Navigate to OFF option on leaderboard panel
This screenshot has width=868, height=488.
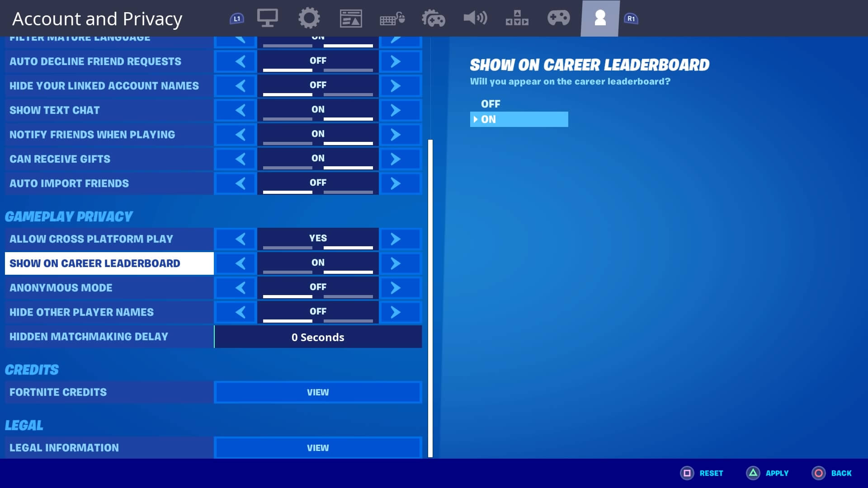pos(491,103)
